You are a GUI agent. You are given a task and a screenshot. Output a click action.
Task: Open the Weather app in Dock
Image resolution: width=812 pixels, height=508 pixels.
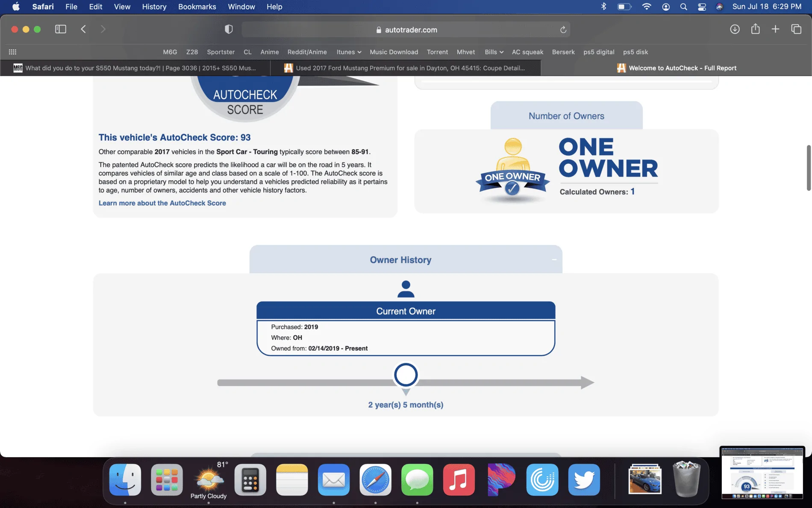pyautogui.click(x=209, y=479)
